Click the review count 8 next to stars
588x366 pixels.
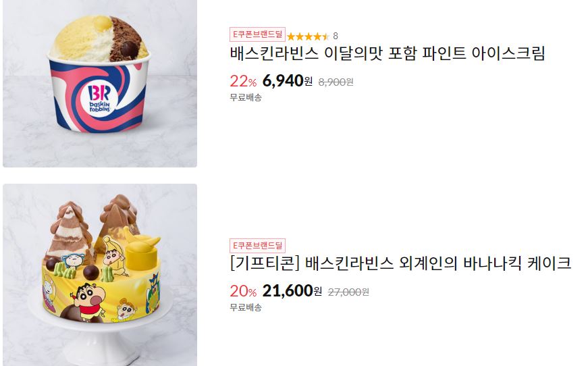336,36
